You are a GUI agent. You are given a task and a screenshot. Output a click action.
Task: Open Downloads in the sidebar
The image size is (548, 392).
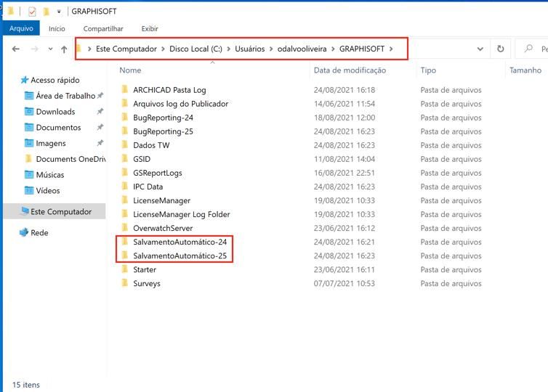click(55, 111)
